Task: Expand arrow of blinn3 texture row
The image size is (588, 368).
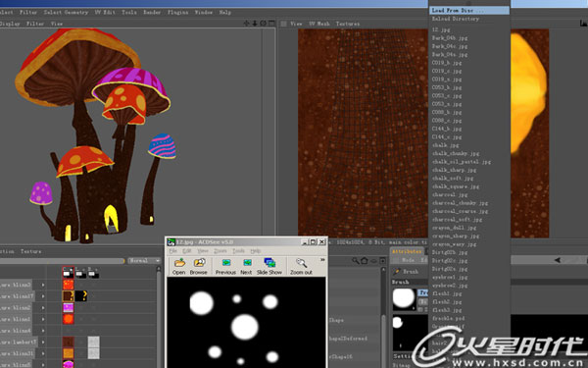Action: pos(43,285)
